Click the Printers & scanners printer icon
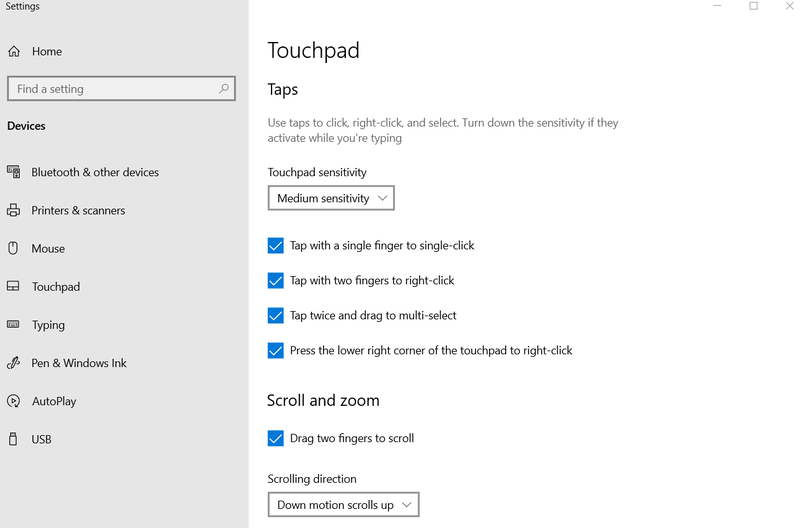Screen dimensions: 800x528 [x=14, y=210]
